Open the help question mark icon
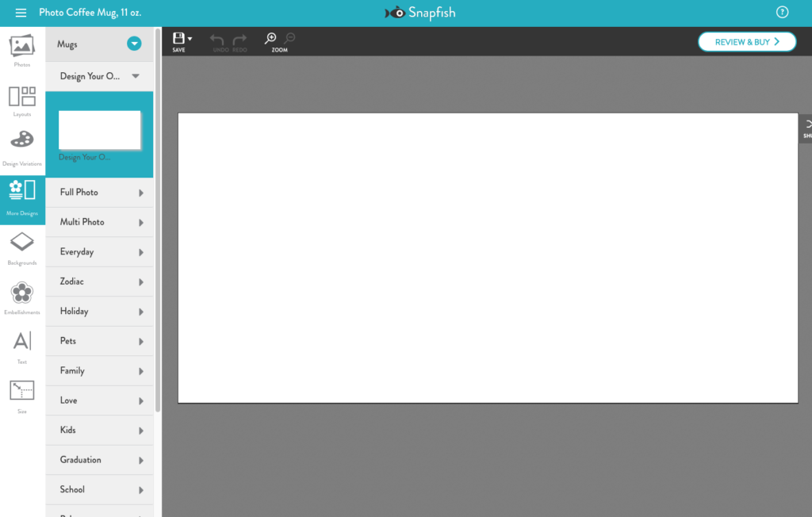Screen dimensions: 812x517 [782, 13]
